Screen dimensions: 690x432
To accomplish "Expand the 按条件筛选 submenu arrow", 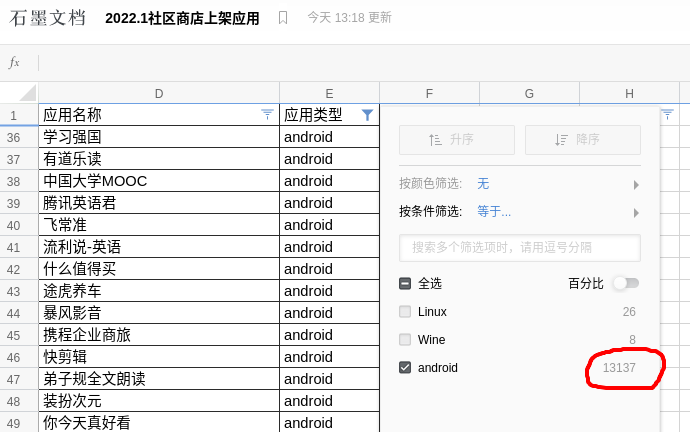I will coord(636,213).
